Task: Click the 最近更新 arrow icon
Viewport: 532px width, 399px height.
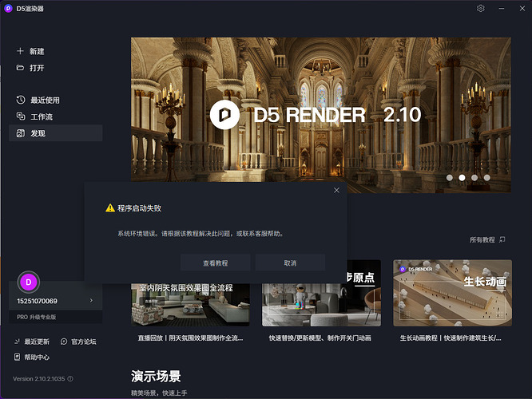Action: (17, 342)
